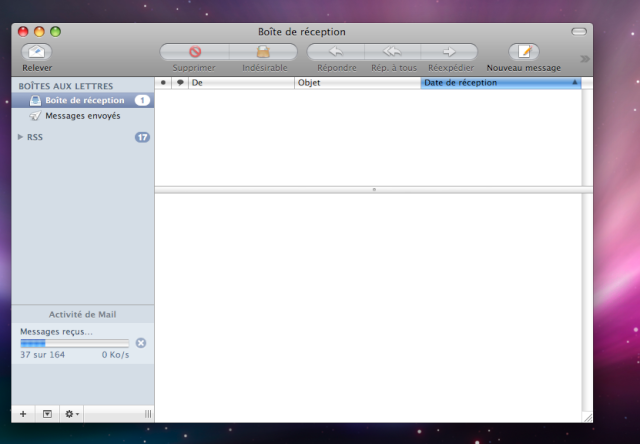The width and height of the screenshot is (640, 444).
Task: Click the split pane divider dot
Action: (x=374, y=190)
